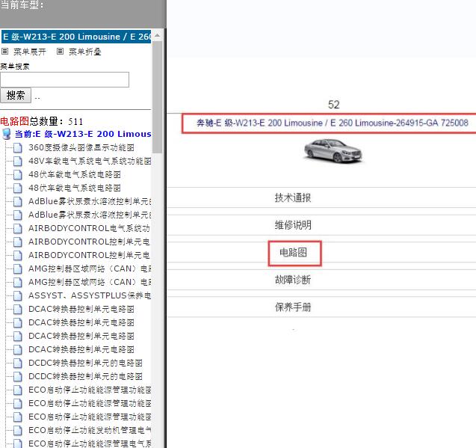
Task: Open the E 级-W213-E 200 Limousine model dropdown
Action: [76, 37]
